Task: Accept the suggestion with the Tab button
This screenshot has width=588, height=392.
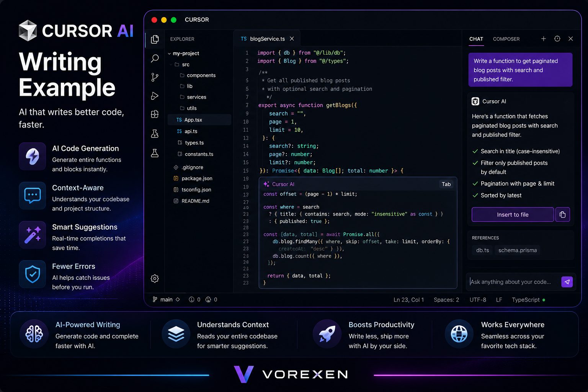Action: pos(446,184)
